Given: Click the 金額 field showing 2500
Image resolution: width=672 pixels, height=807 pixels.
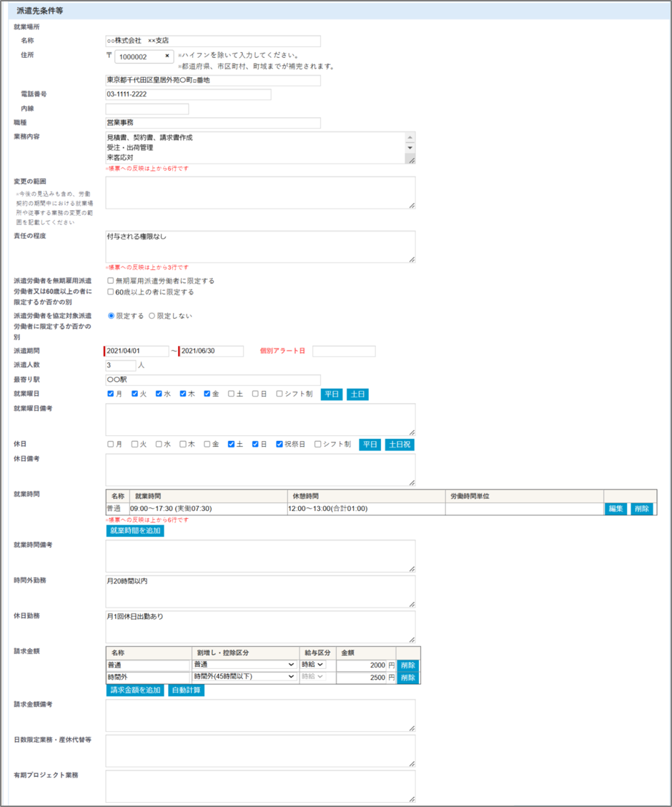Looking at the screenshot, I should 361,678.
